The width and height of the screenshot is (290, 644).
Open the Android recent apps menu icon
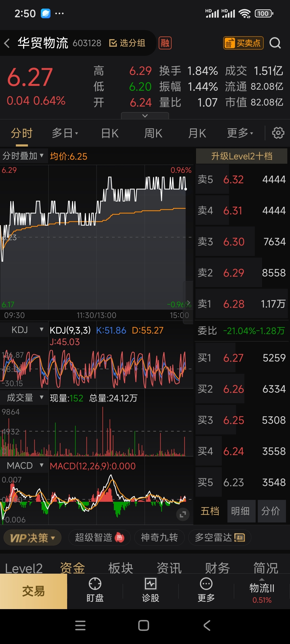point(80,625)
